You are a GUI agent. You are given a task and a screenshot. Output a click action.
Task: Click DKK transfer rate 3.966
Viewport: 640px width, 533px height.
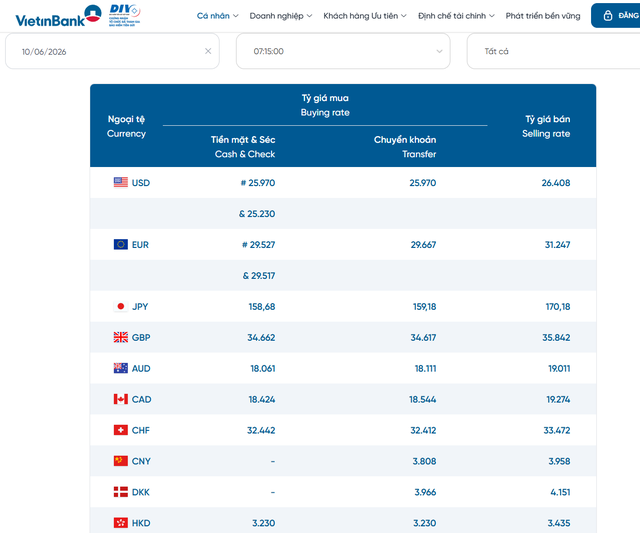pos(425,492)
